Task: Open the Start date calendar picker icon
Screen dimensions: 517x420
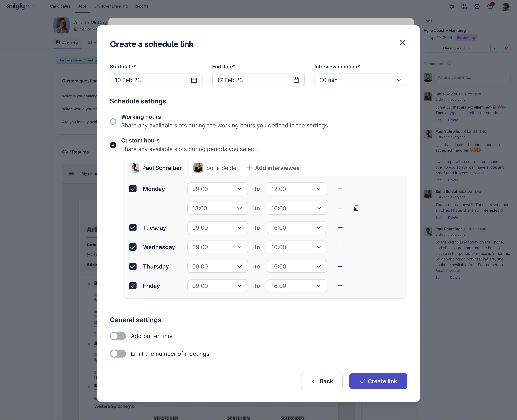Action: 194,80
